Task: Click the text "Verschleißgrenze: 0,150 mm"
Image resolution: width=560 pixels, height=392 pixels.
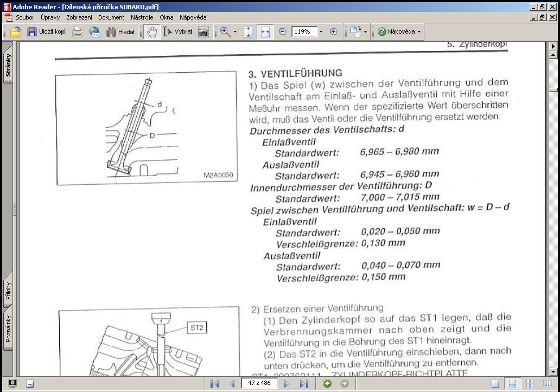Action: (x=341, y=278)
